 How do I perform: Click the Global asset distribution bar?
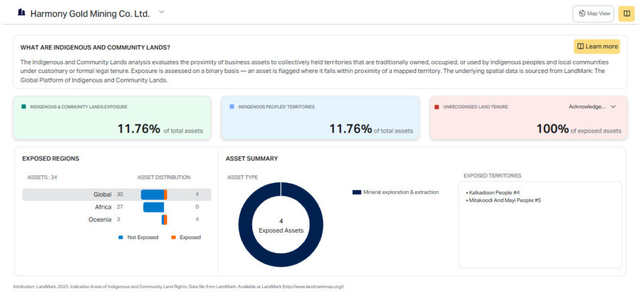(x=154, y=194)
